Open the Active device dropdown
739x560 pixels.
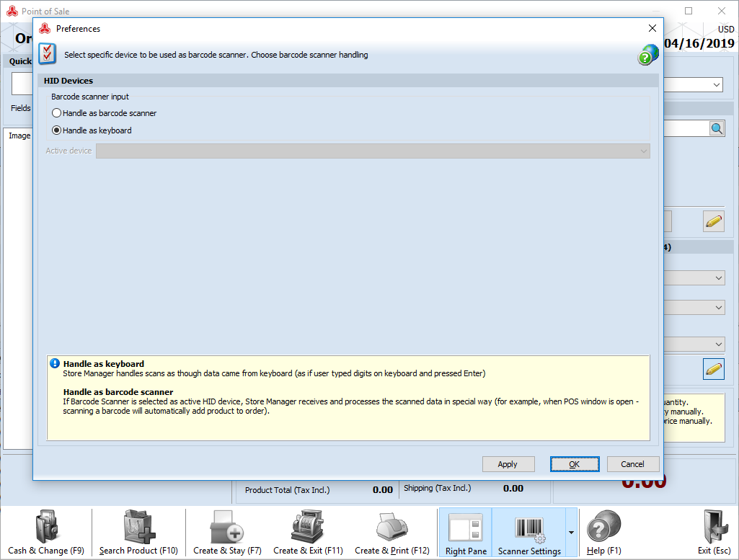tap(373, 151)
